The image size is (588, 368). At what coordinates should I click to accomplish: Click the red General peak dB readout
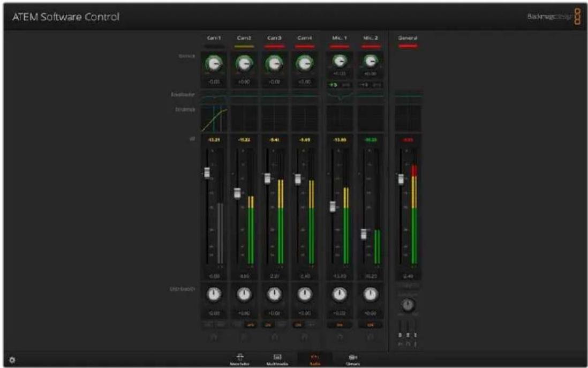tap(408, 140)
